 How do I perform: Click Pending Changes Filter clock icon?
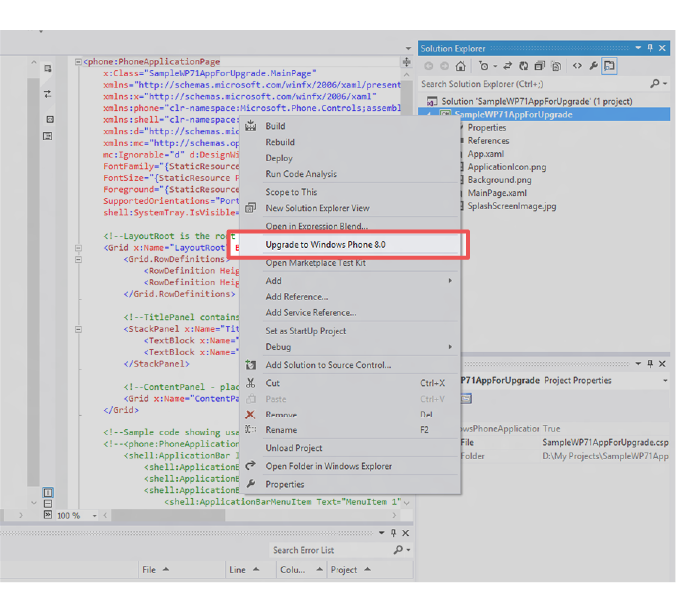point(484,66)
